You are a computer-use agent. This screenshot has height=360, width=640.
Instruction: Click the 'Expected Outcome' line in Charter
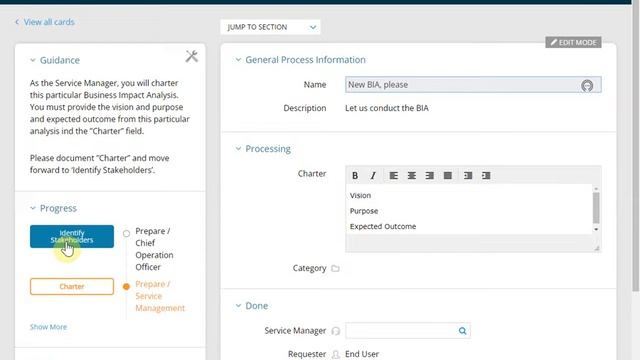(383, 227)
